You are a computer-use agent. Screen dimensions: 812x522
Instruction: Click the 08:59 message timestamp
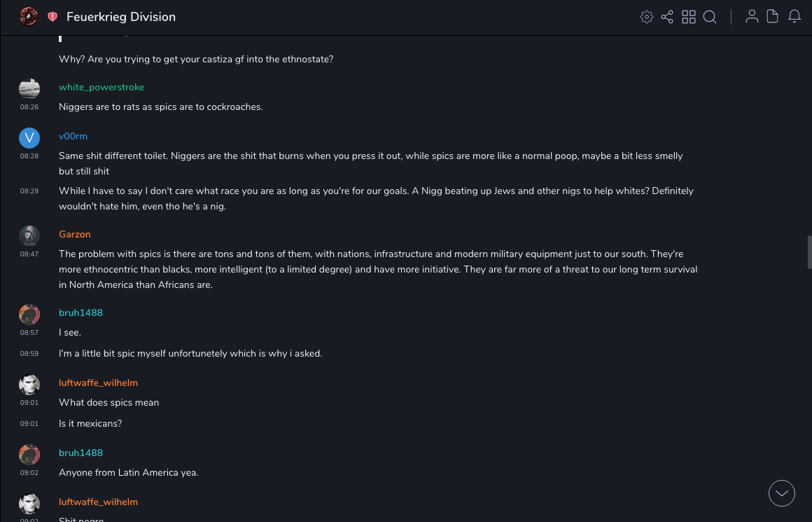point(29,354)
